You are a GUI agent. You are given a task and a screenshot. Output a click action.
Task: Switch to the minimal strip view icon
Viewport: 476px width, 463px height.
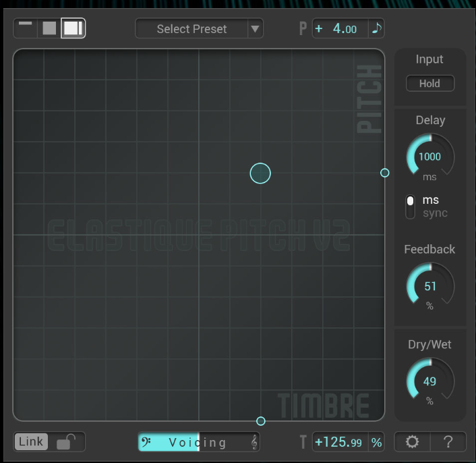pyautogui.click(x=26, y=28)
